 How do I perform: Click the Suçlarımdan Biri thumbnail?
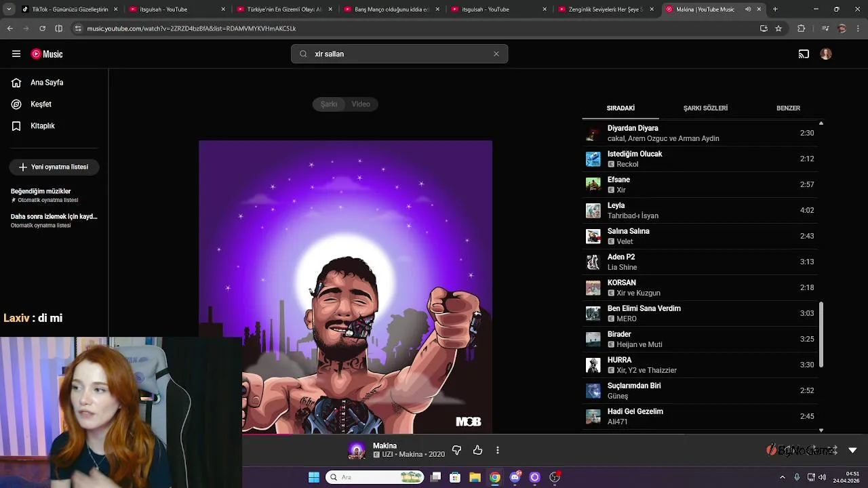coord(593,390)
